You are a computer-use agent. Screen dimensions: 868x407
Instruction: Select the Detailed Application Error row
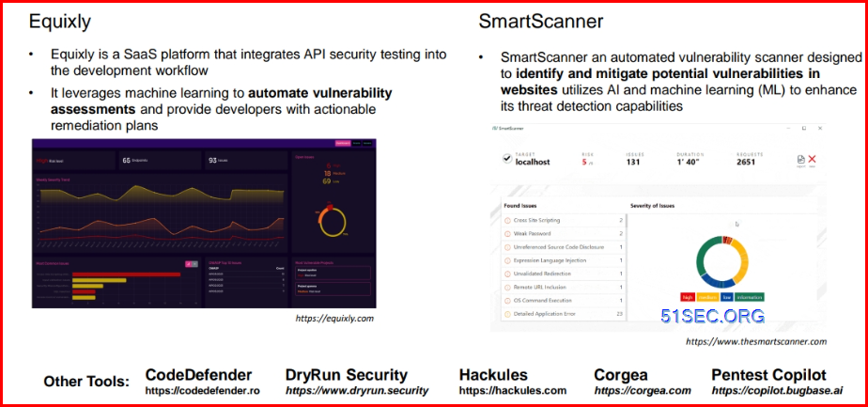(564, 314)
